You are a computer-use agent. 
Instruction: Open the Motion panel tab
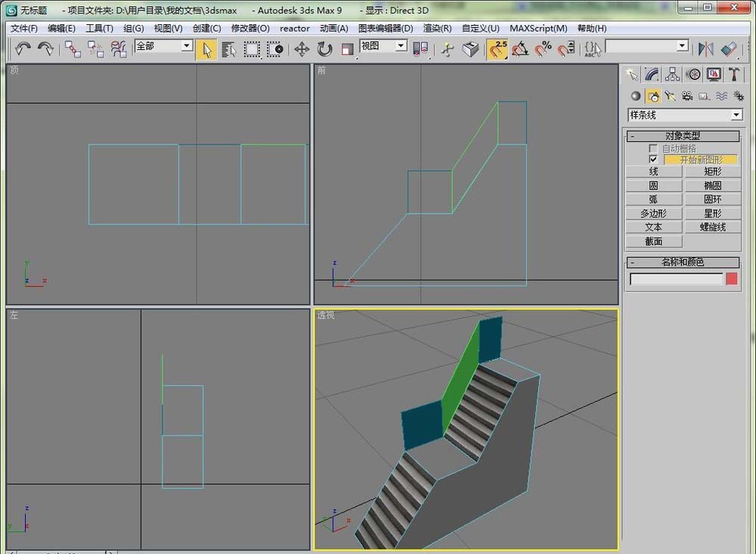693,74
